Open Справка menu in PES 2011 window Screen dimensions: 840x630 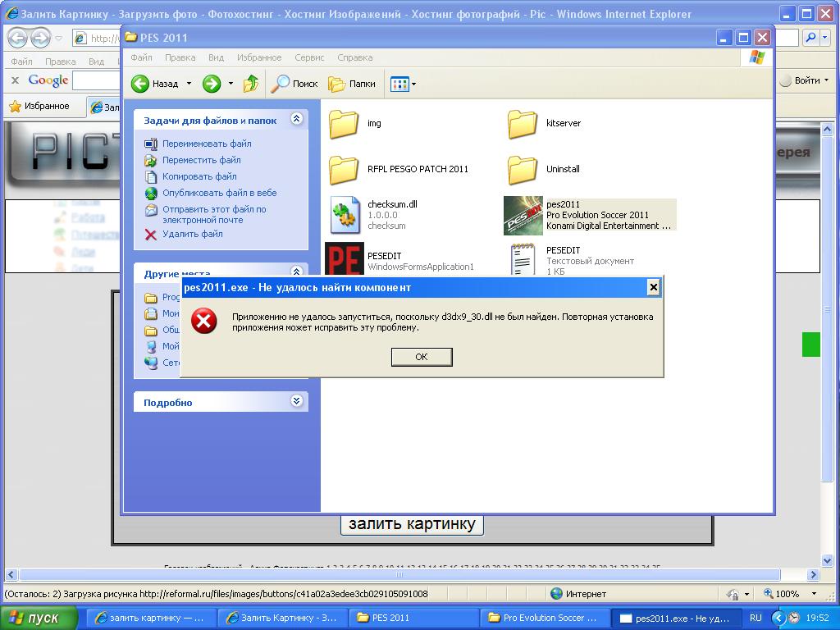[x=354, y=57]
